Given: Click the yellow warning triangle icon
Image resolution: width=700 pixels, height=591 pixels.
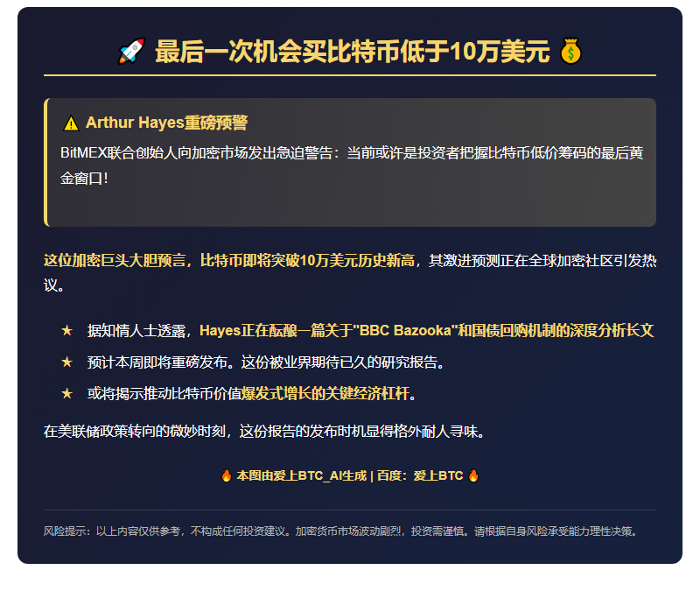Looking at the screenshot, I should 71,123.
